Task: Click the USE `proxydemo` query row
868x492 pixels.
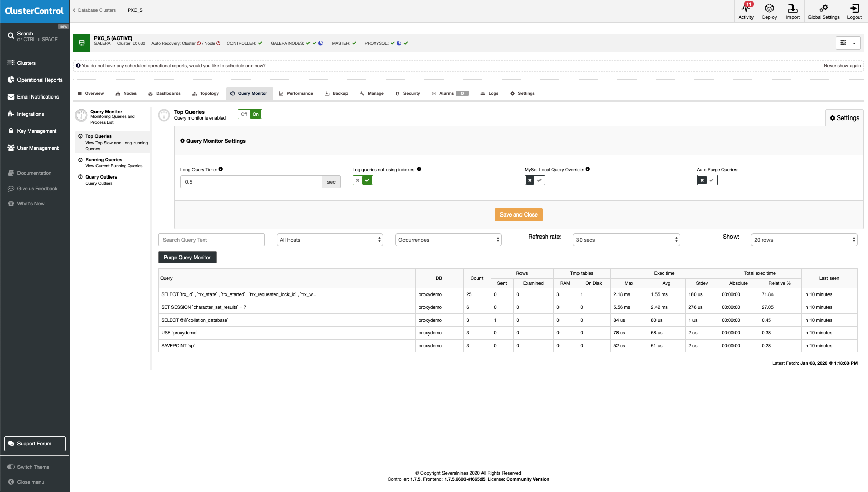Action: pyautogui.click(x=508, y=333)
